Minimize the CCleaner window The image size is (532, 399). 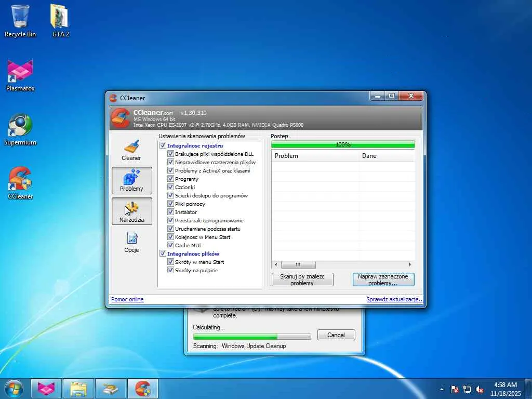[x=377, y=96]
